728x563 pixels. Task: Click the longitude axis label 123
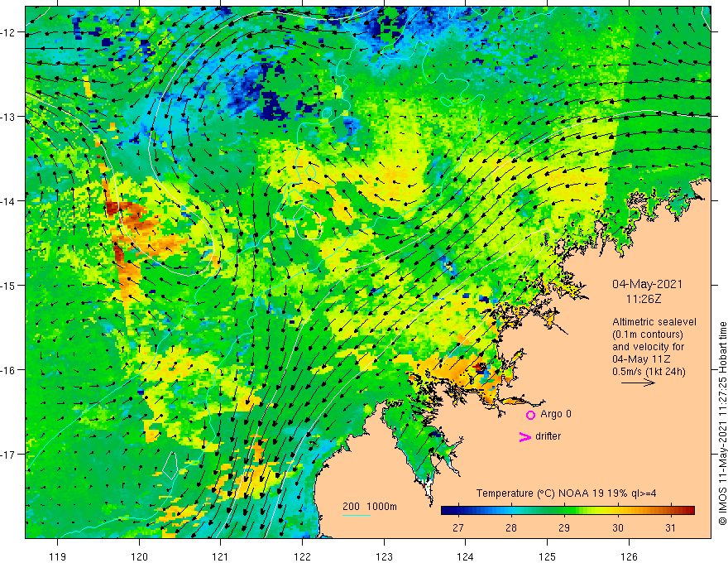[x=384, y=556]
